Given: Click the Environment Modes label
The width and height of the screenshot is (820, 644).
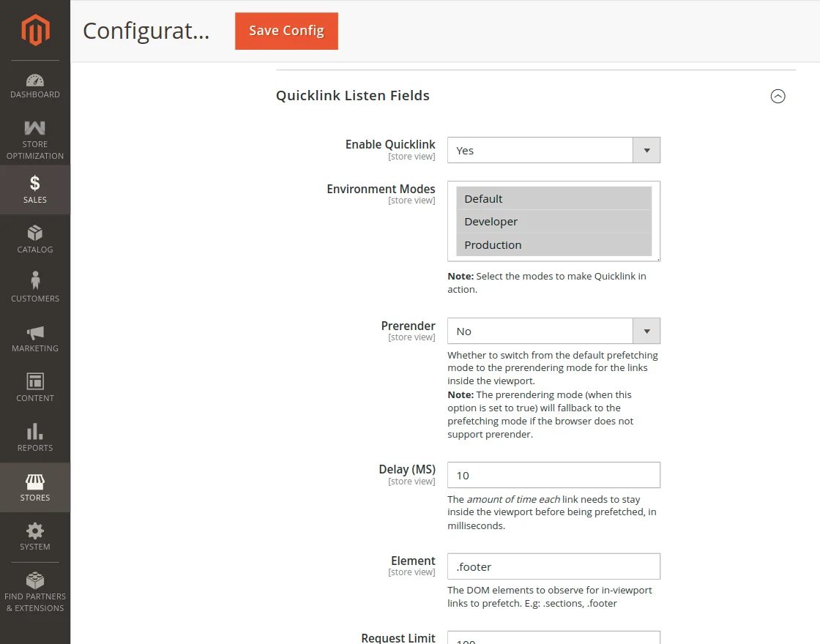Looking at the screenshot, I should (x=381, y=189).
